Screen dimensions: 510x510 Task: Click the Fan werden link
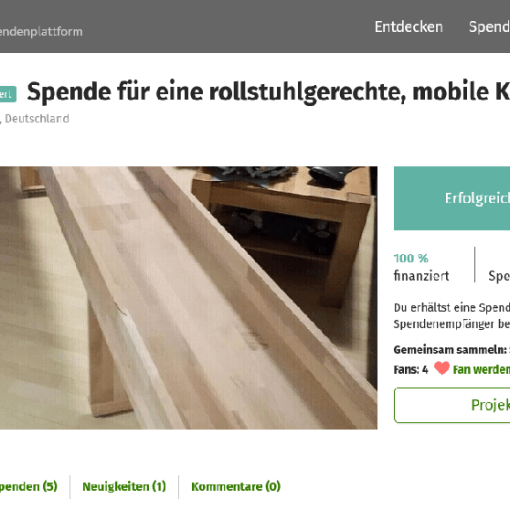point(481,369)
